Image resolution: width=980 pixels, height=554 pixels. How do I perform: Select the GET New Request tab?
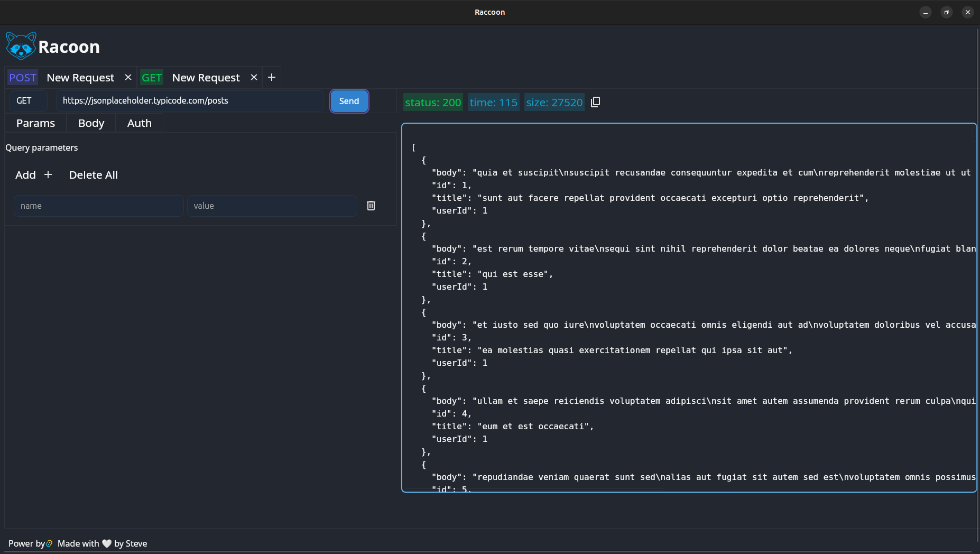tap(206, 78)
